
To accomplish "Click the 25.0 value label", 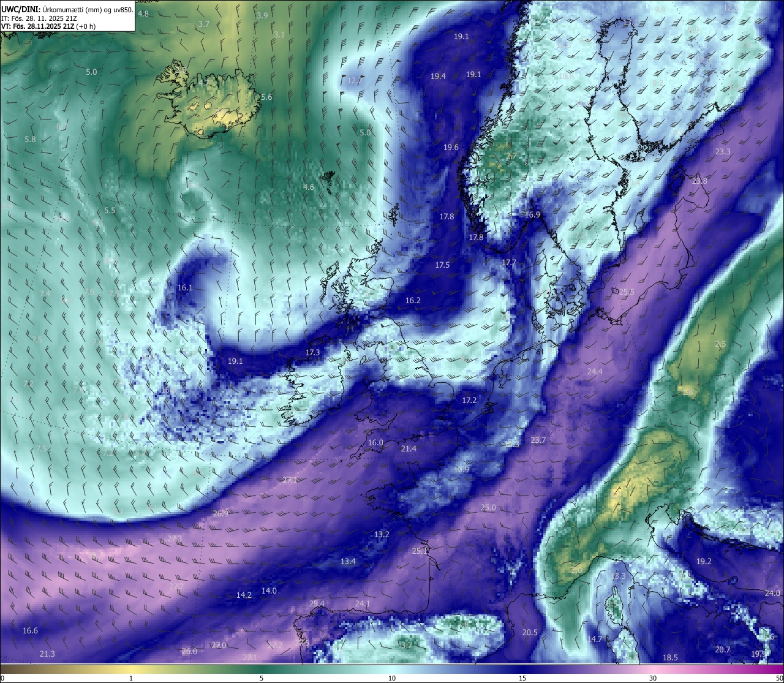I will [x=488, y=508].
